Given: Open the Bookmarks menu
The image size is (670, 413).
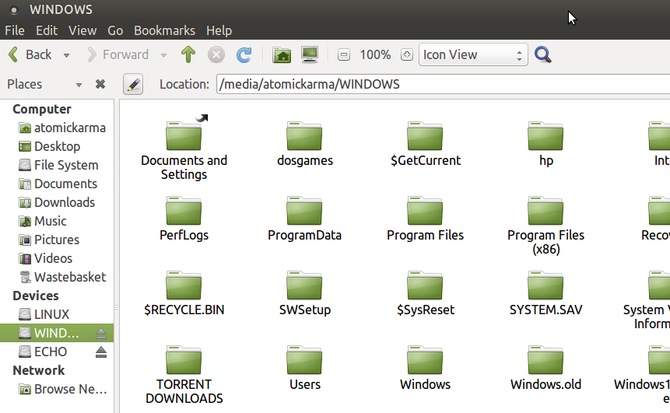Looking at the screenshot, I should [165, 31].
